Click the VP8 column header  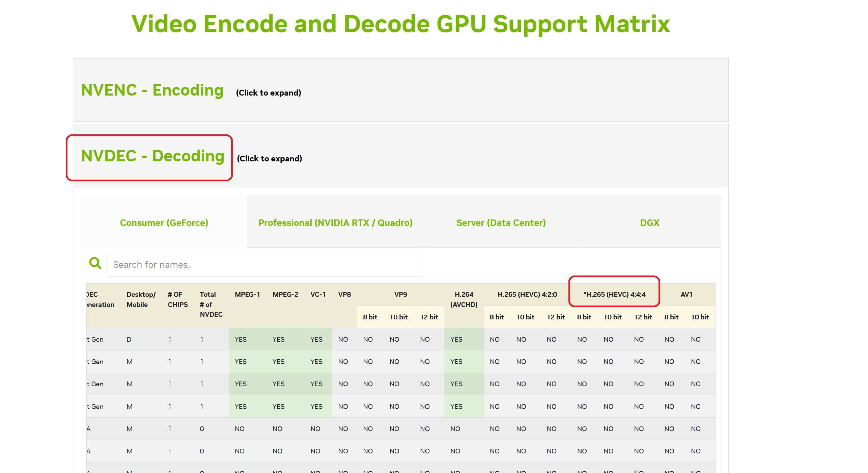pos(344,294)
